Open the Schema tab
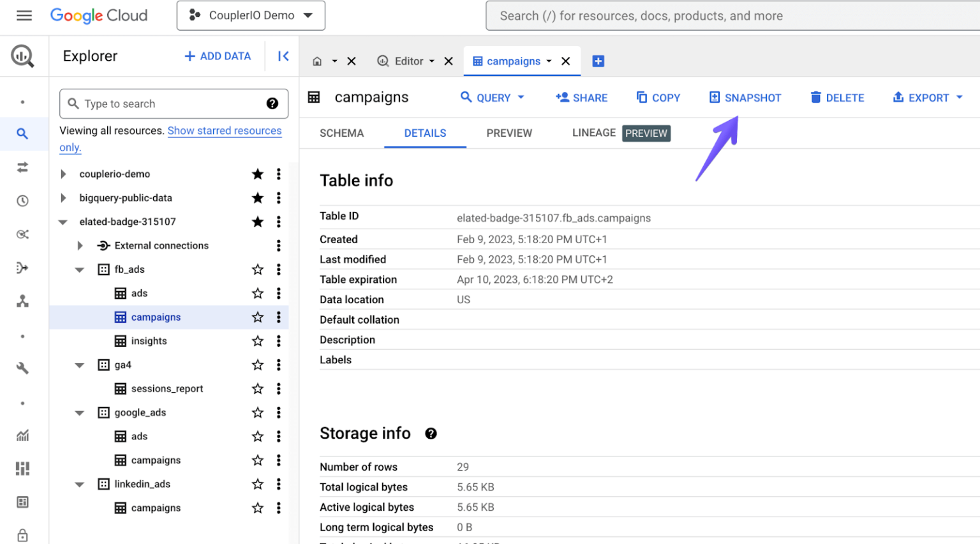This screenshot has height=544, width=980. click(x=341, y=133)
